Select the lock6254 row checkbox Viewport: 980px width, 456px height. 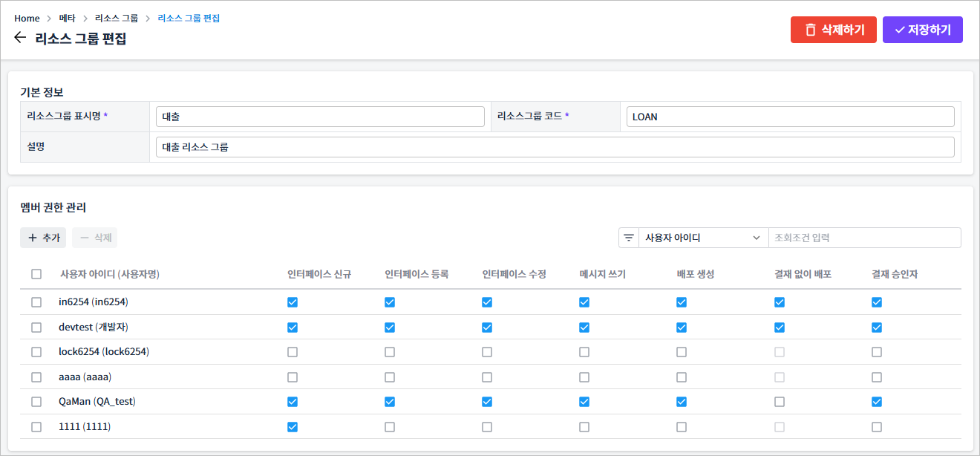point(36,351)
